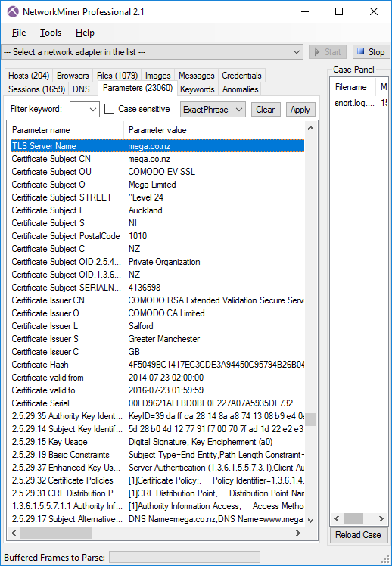This screenshot has height=566, width=392.
Task: Switch to the Images tab
Action: pyautogui.click(x=157, y=76)
